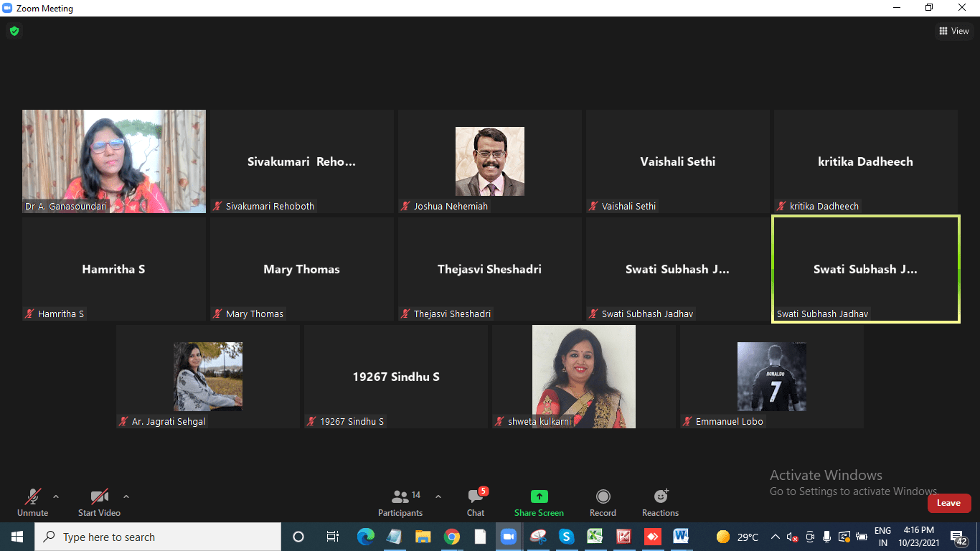This screenshot has height=551, width=980.
Task: Click the kritika Dadheech name label
Action: click(824, 206)
